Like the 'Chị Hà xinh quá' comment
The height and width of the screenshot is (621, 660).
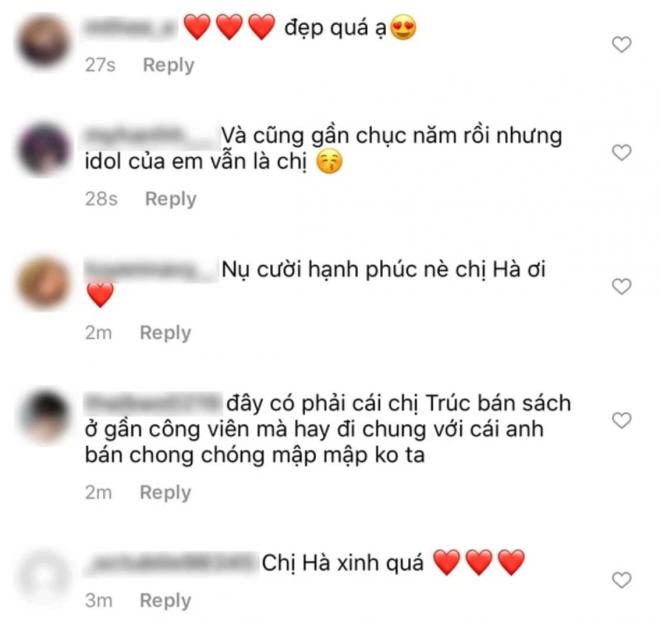click(x=621, y=580)
